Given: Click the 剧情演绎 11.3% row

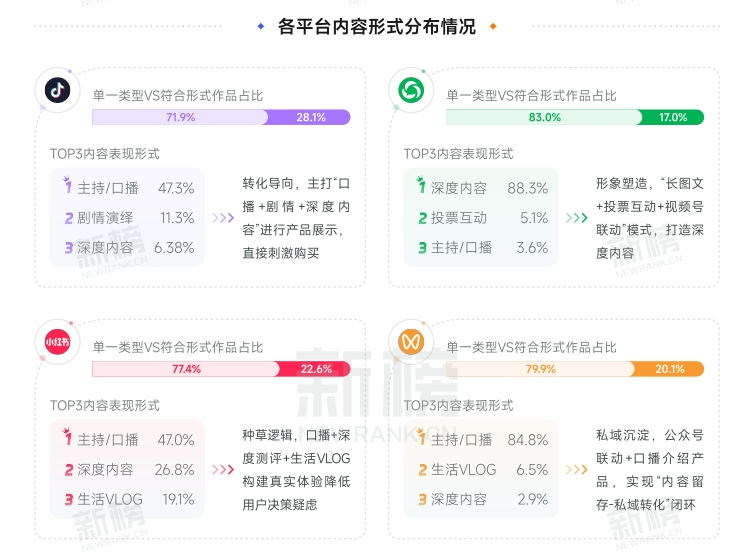Looking at the screenshot, I should (130, 217).
